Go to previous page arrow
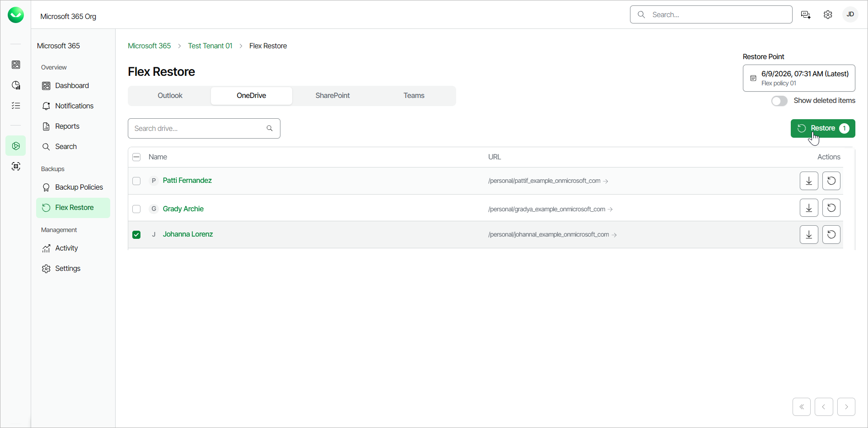 click(824, 407)
